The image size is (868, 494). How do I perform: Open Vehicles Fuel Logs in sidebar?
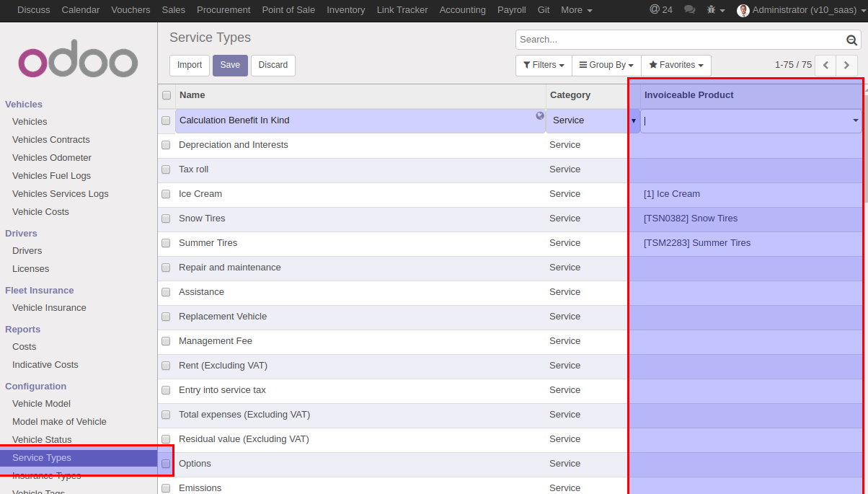point(51,175)
